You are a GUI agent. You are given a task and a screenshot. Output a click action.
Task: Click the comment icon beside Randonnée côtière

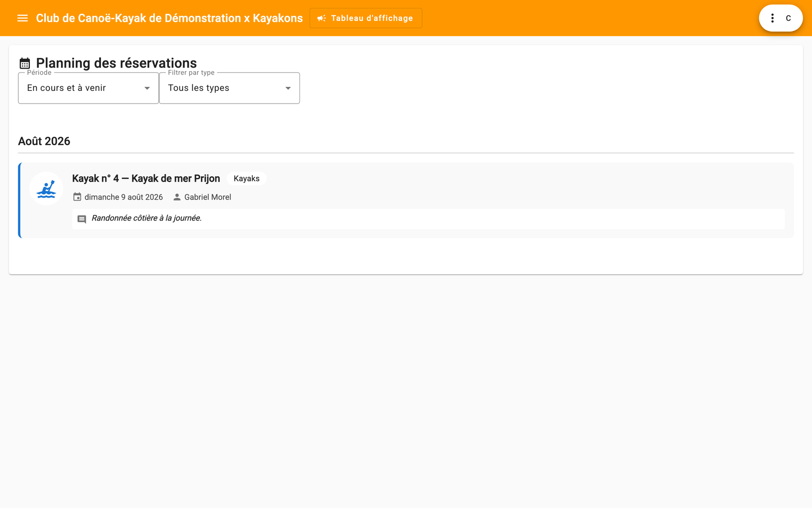click(82, 219)
